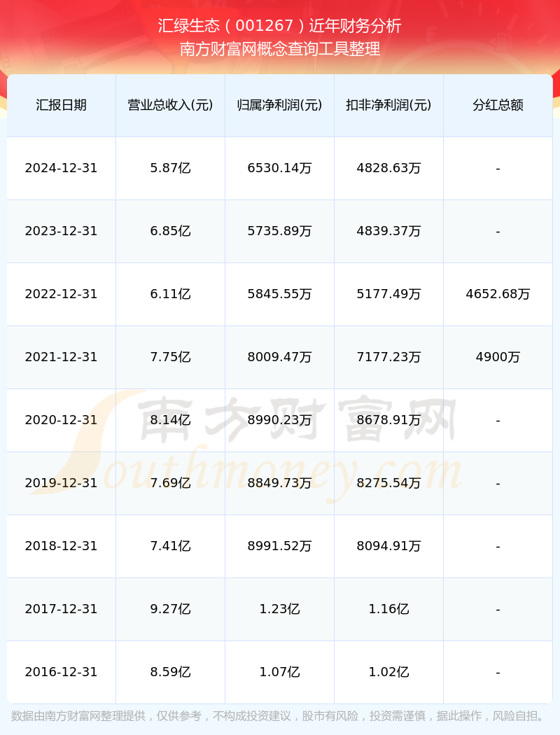Click adjusted profit 7177.23万
Viewport: 560px width, 735px height.
[x=389, y=357]
